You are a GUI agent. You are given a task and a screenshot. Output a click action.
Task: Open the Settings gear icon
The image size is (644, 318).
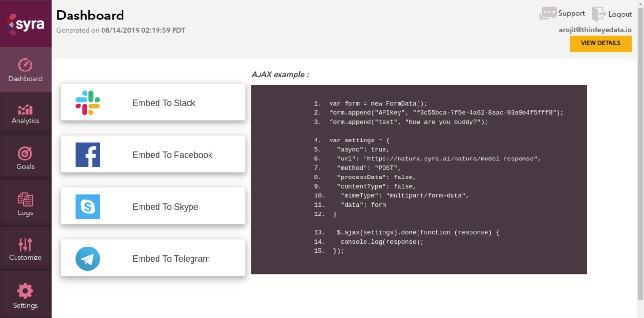pos(25,291)
